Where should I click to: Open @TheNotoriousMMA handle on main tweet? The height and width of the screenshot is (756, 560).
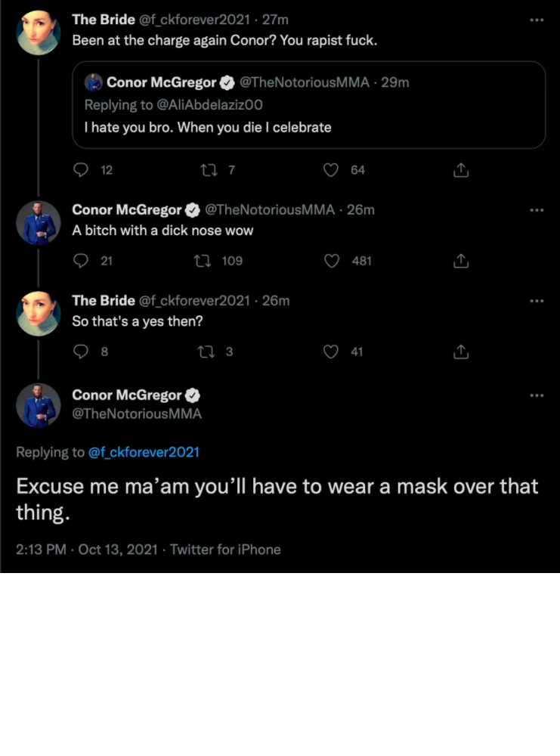(x=137, y=414)
